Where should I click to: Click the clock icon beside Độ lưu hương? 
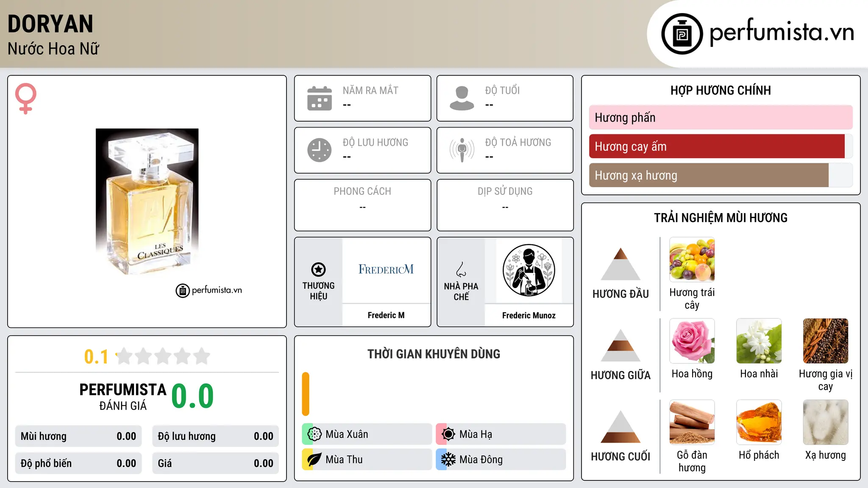point(320,150)
